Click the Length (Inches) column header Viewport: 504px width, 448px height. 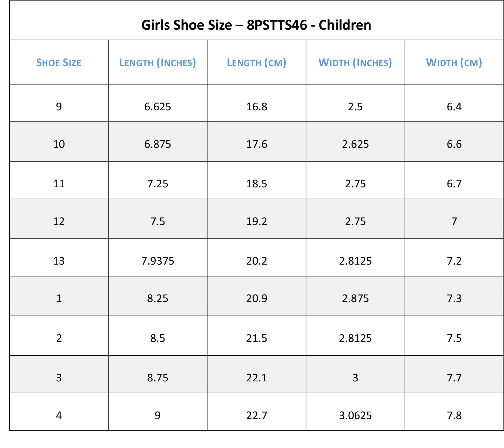pos(157,63)
